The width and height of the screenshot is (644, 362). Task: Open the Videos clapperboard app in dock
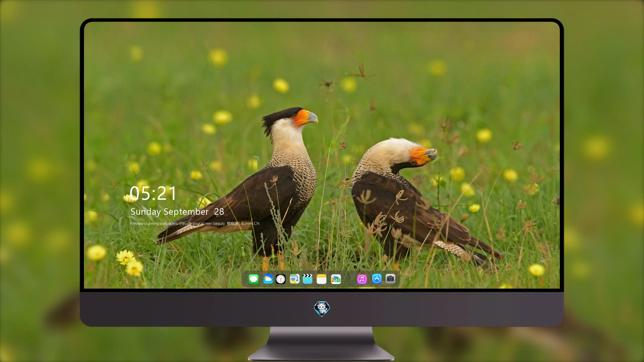pyautogui.click(x=308, y=279)
